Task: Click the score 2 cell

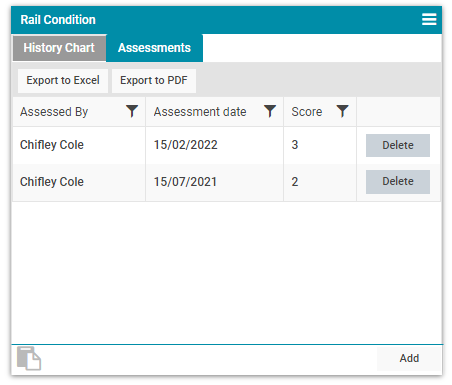Action: point(320,182)
